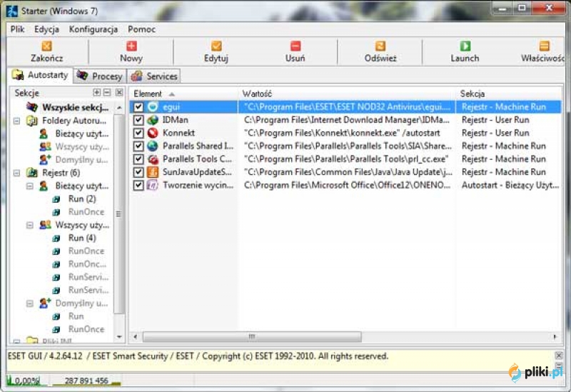Click the SunJavaUpdateS... Java icon
Image resolution: width=571 pixels, height=392 pixels.
(153, 172)
